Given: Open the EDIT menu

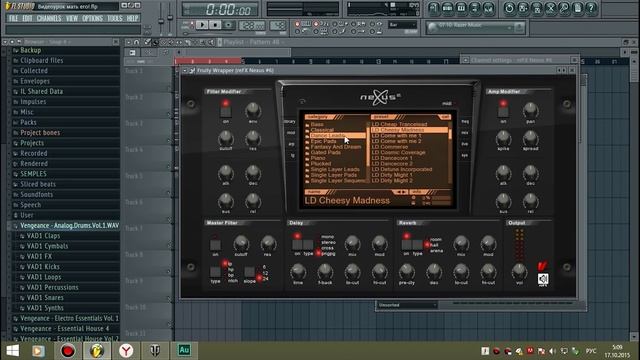Looking at the screenshot, I should tap(27, 18).
